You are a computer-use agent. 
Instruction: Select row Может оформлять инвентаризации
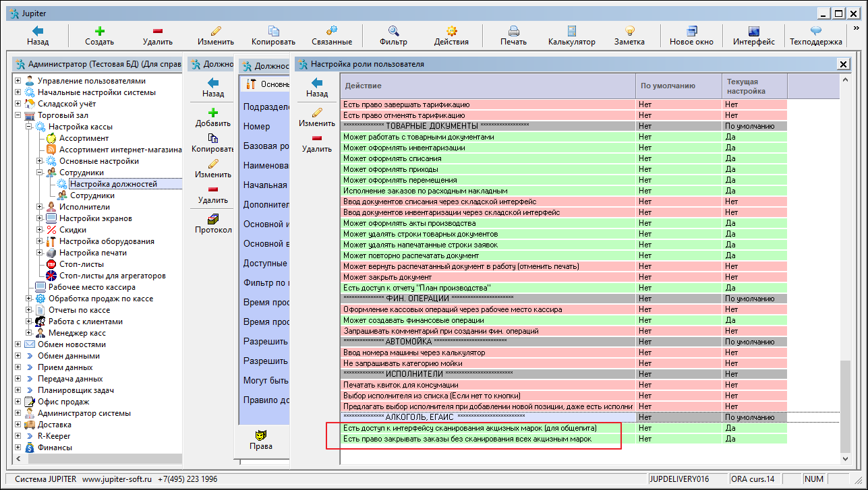564,148
